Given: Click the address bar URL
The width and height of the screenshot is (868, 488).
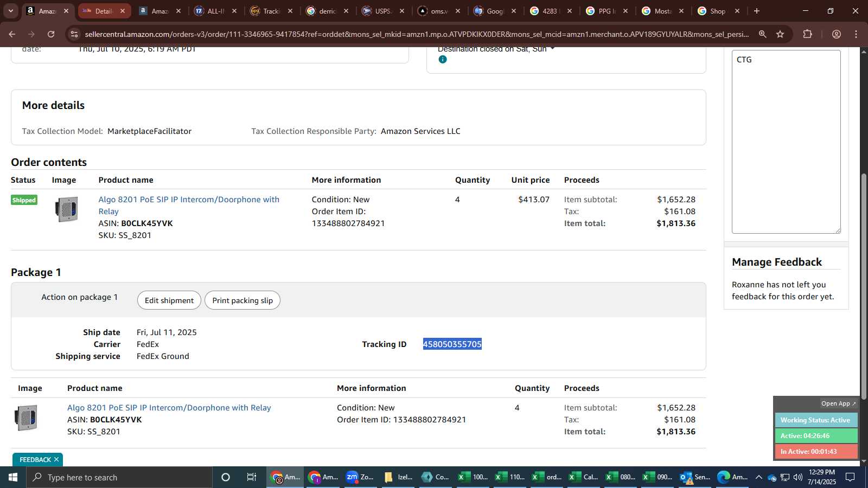Looking at the screenshot, I should pos(417,34).
